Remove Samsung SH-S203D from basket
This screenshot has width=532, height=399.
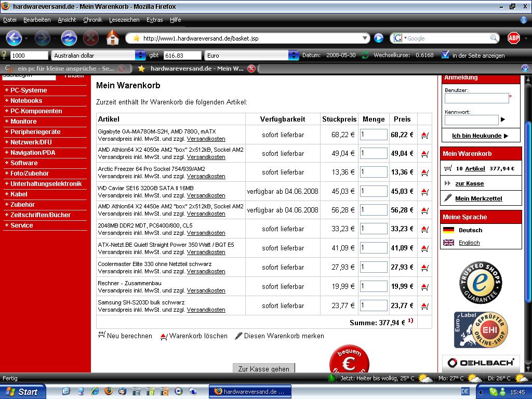[424, 306]
